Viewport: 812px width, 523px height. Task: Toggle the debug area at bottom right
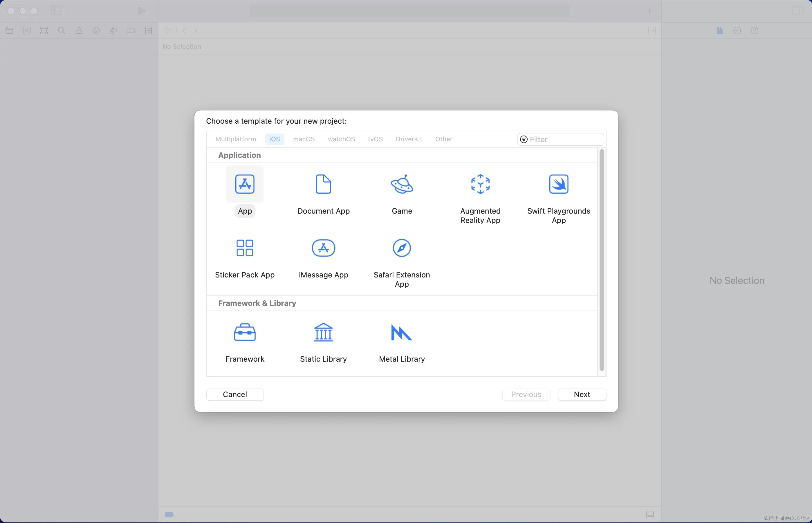point(650,515)
